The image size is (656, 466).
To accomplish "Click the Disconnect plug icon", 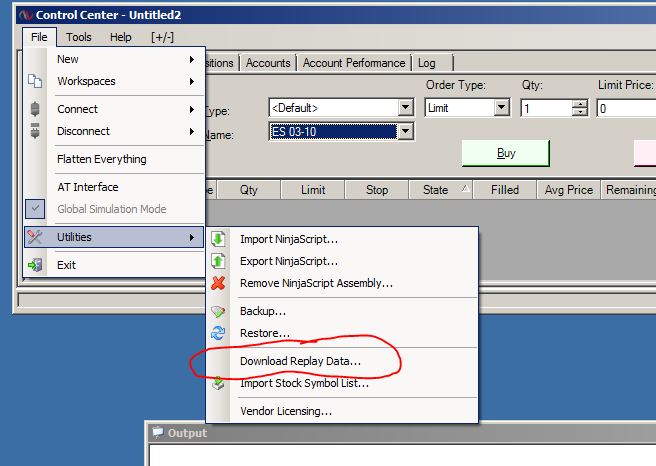I will 35,131.
